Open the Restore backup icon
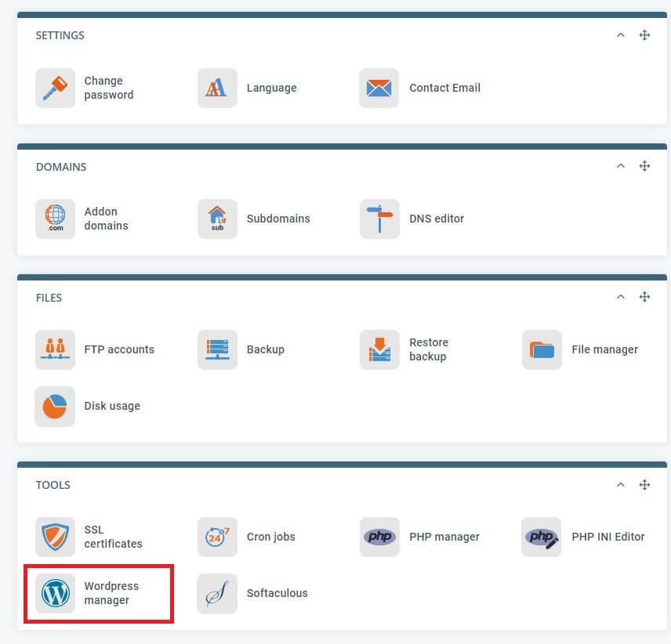Image resolution: width=671 pixels, height=644 pixels. pyautogui.click(x=379, y=350)
